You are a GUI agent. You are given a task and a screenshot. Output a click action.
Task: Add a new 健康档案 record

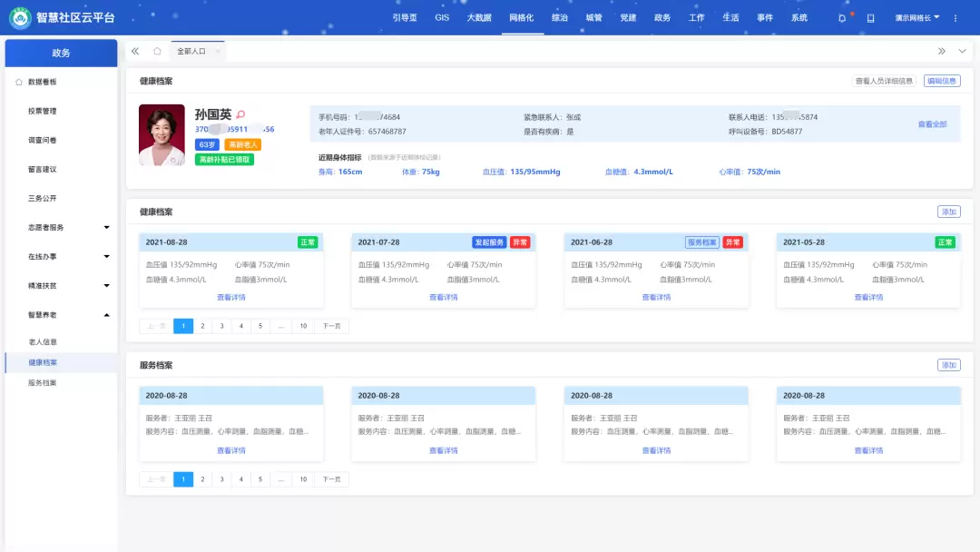tap(949, 212)
